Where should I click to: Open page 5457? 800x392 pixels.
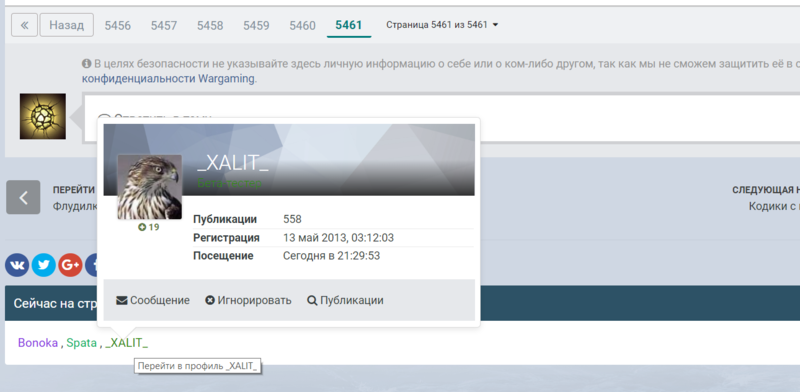[164, 25]
